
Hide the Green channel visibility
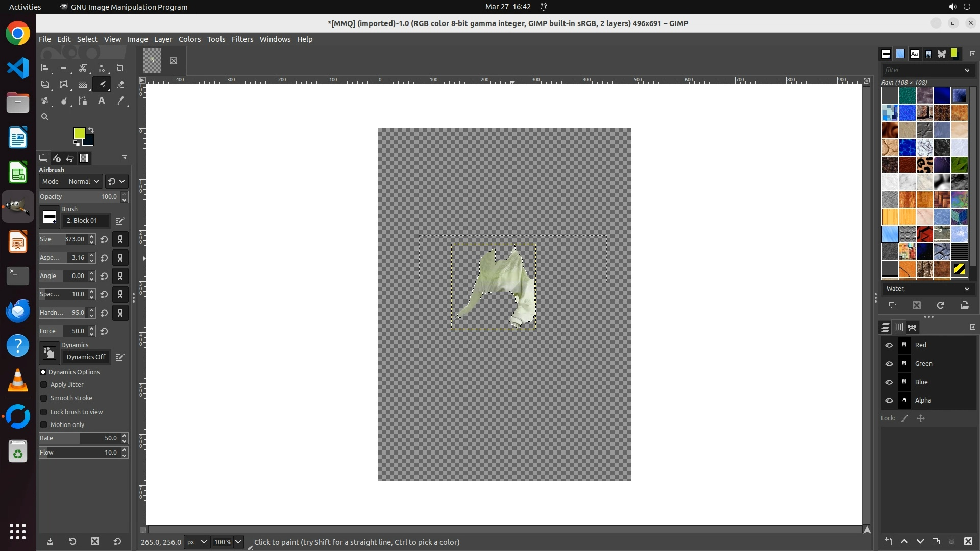pyautogui.click(x=889, y=364)
